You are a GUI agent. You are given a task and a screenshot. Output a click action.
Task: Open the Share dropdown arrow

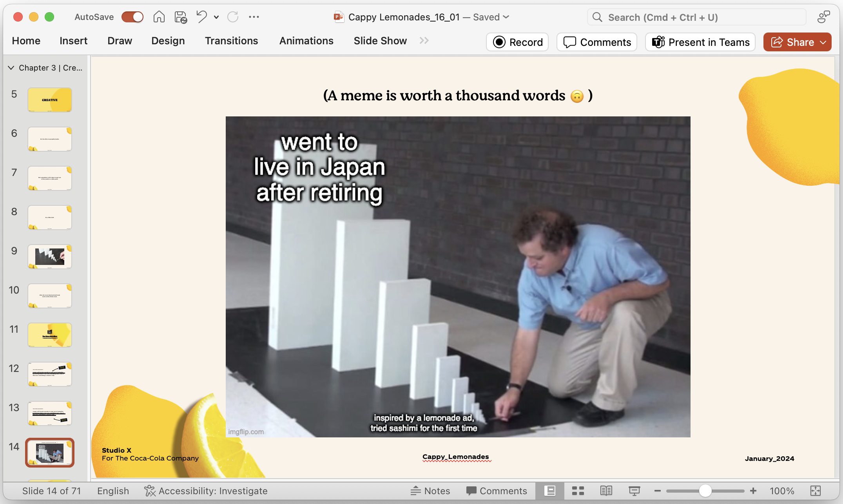pyautogui.click(x=823, y=42)
